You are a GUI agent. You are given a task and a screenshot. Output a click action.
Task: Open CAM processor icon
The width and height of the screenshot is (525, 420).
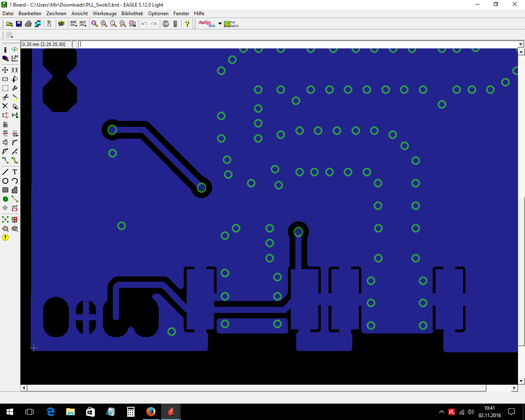pos(38,24)
